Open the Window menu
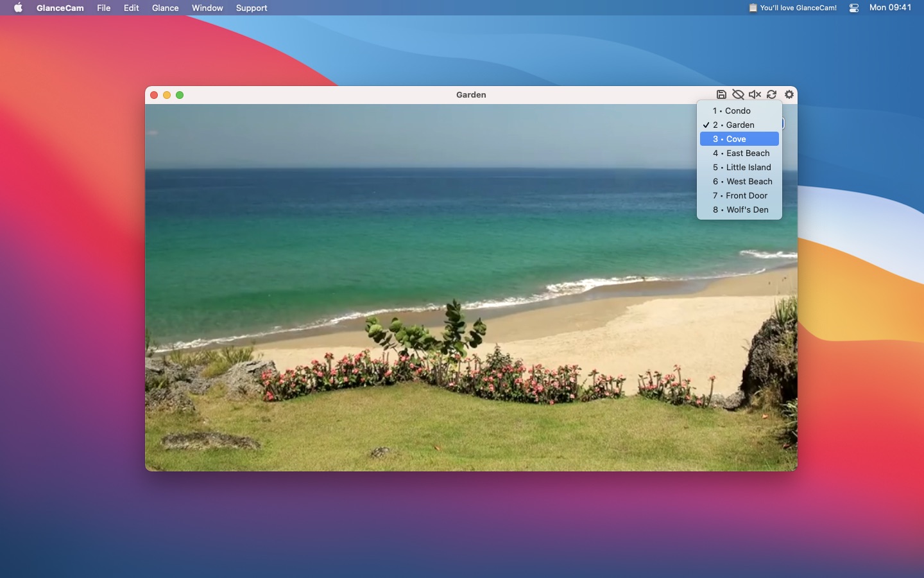The height and width of the screenshot is (578, 924). [x=207, y=8]
